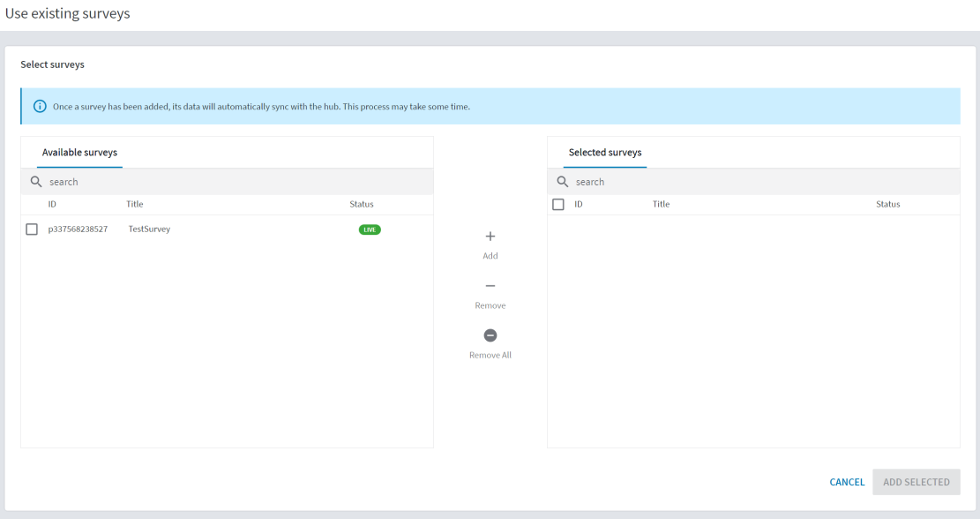The width and height of the screenshot is (980, 519).
Task: Check the TestSurvey row checkbox
Action: (33, 229)
